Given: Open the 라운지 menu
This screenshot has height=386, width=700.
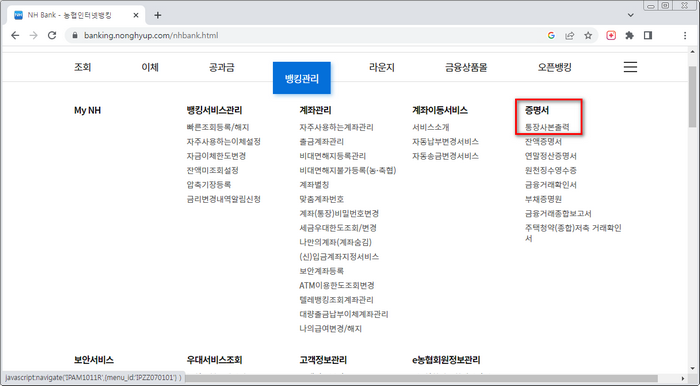Looking at the screenshot, I should [382, 68].
